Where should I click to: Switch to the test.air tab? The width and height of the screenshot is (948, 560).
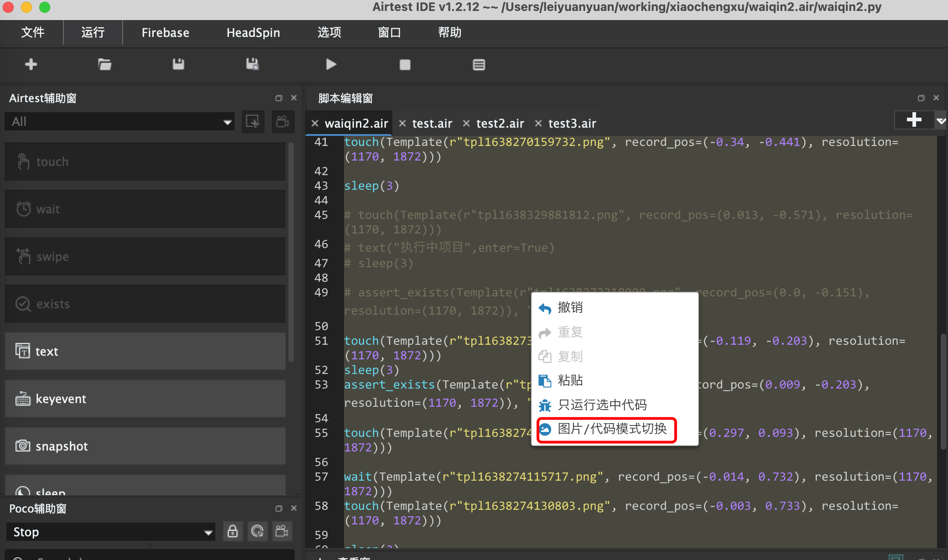point(432,124)
